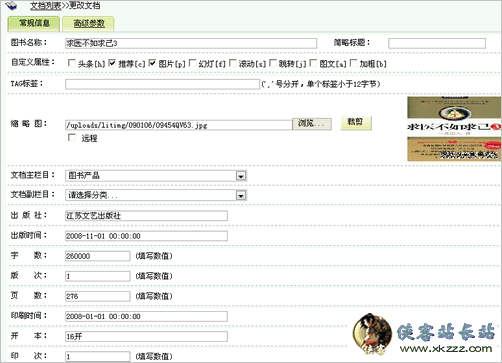The width and height of the screenshot is (502, 363).
Task: Click the 出版时间 input field
Action: pos(146,236)
